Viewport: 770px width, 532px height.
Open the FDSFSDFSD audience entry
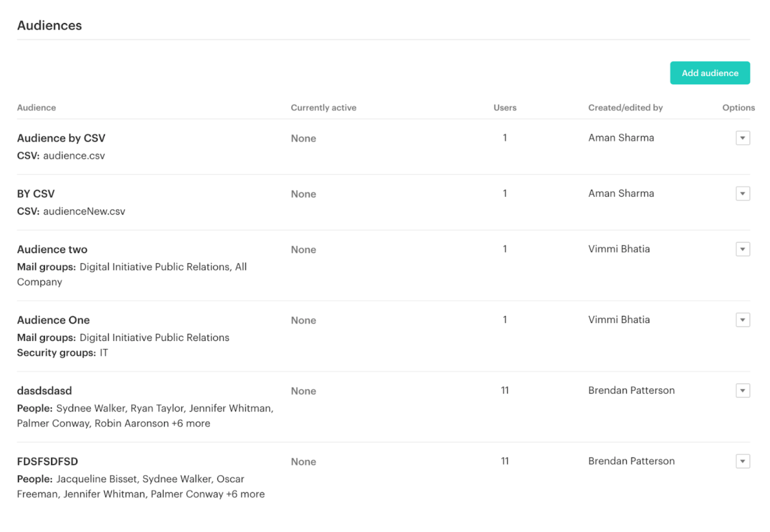(x=47, y=461)
